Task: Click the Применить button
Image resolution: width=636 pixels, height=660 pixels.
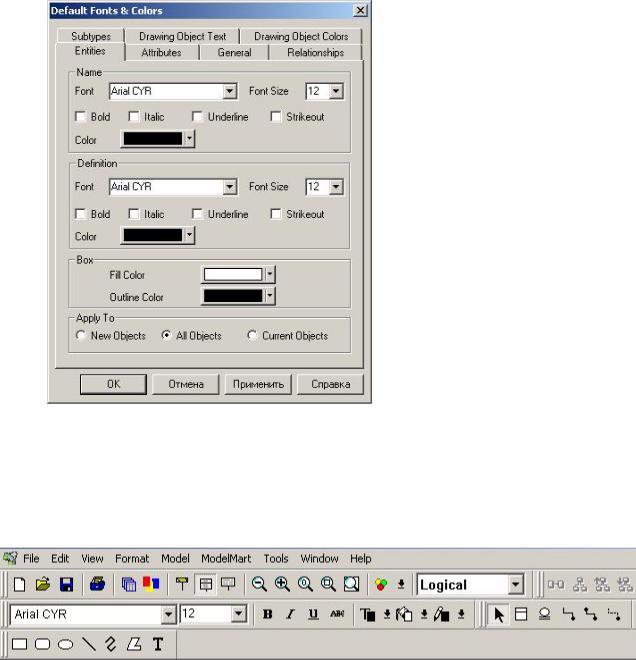Action: (258, 384)
